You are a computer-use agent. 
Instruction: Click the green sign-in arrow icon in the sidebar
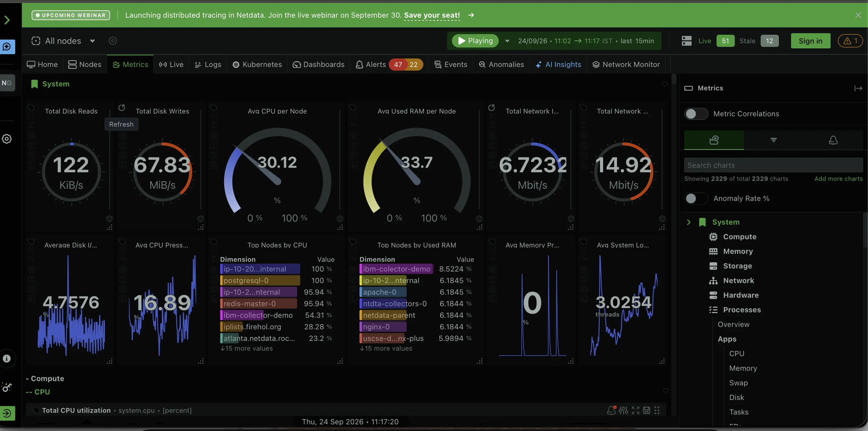[x=7, y=413]
